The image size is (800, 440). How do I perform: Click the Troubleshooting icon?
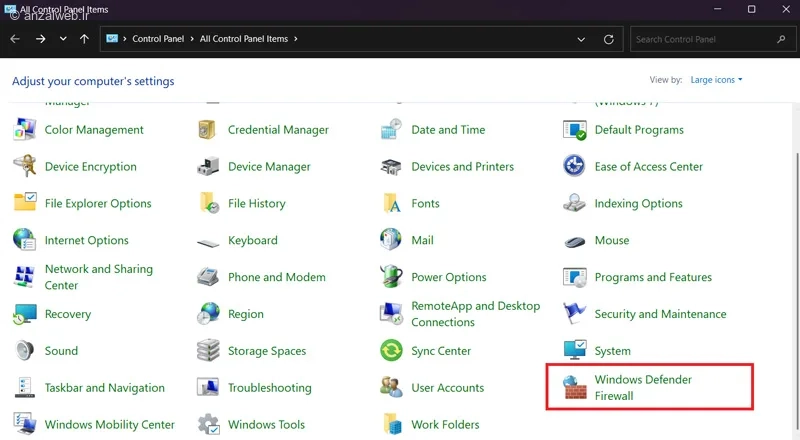[x=208, y=387]
